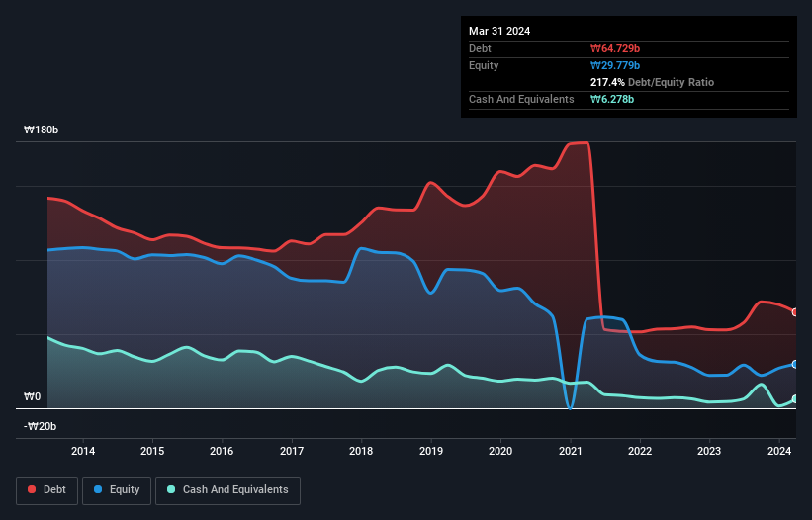The width and height of the screenshot is (812, 520).
Task: Click the 2022 x-axis label
Action: [x=640, y=451]
